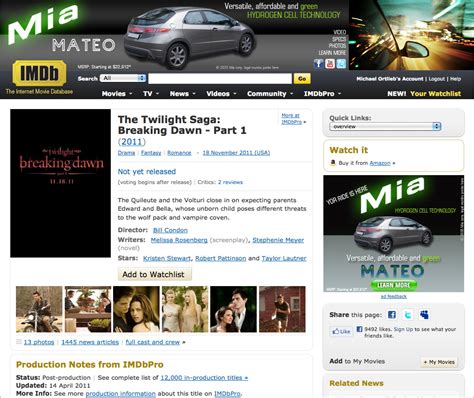Click the ad feedback link

pyautogui.click(x=394, y=296)
